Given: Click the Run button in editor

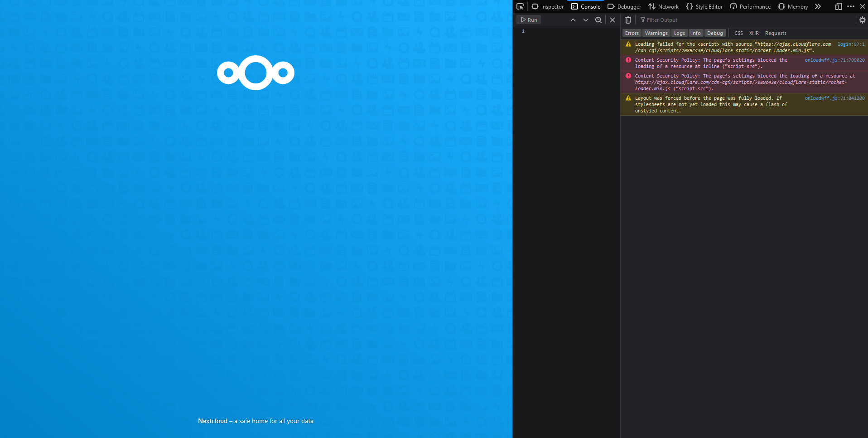Looking at the screenshot, I should click(x=529, y=20).
